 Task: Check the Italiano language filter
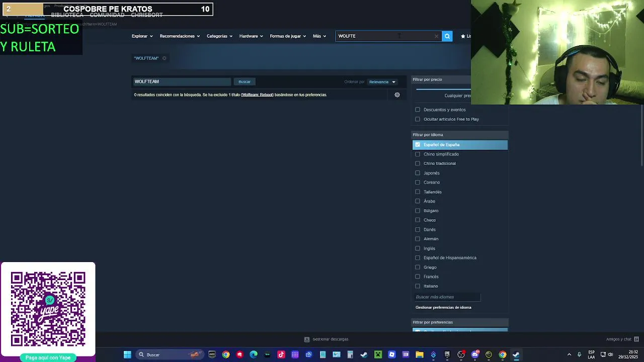click(x=418, y=286)
